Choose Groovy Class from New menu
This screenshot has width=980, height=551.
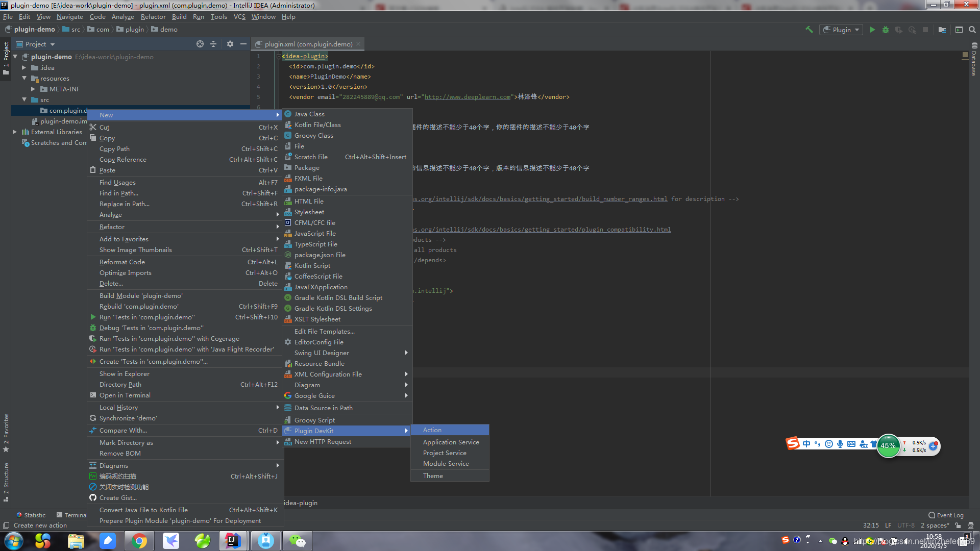click(348, 135)
